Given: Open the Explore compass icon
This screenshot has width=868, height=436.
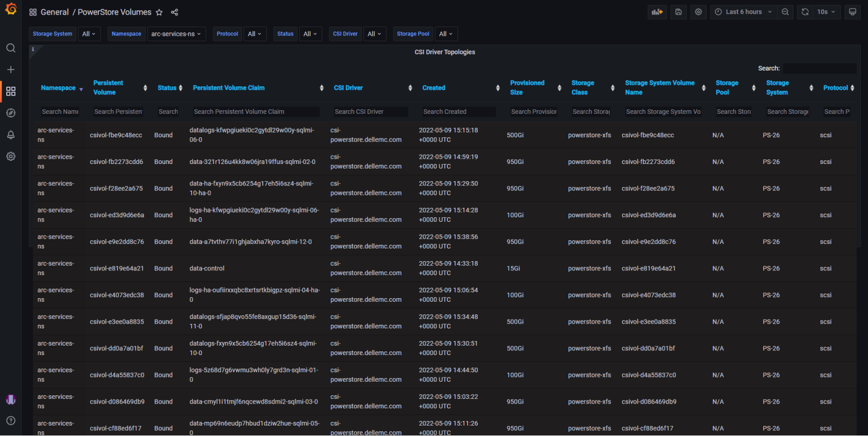Looking at the screenshot, I should click(x=10, y=113).
